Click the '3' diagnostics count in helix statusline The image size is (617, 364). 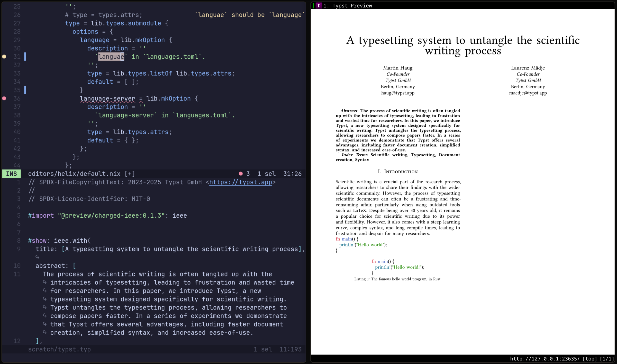tap(248, 174)
